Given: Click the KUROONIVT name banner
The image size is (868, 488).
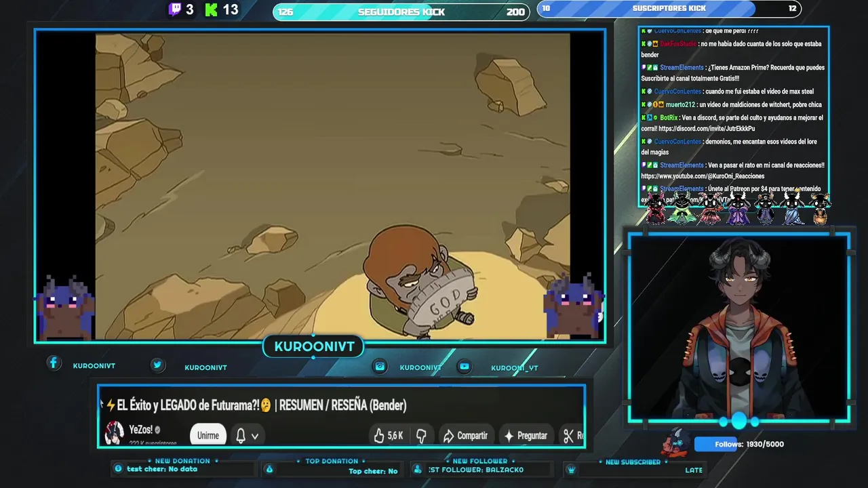Looking at the screenshot, I should coord(314,346).
